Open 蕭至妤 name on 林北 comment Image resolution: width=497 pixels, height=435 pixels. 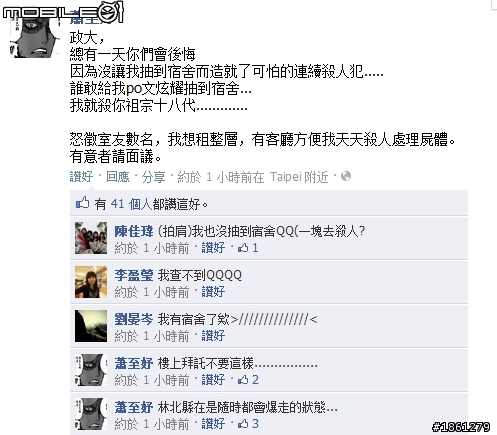[x=134, y=407]
